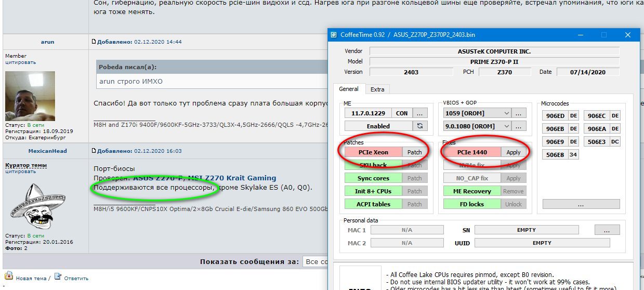
Task: Click the ME refresh icon beside Enabled
Action: point(419,126)
